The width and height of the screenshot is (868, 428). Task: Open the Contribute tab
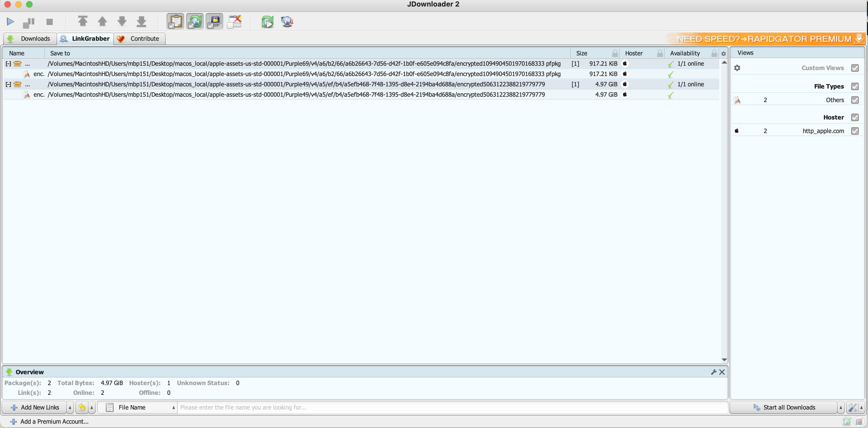pyautogui.click(x=140, y=39)
